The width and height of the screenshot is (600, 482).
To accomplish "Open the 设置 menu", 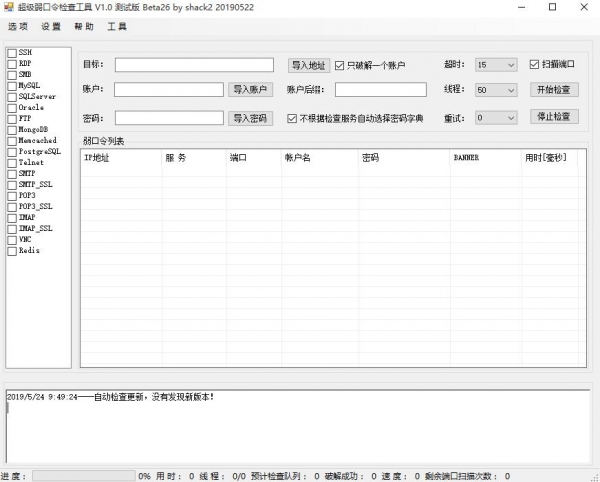I will click(51, 26).
